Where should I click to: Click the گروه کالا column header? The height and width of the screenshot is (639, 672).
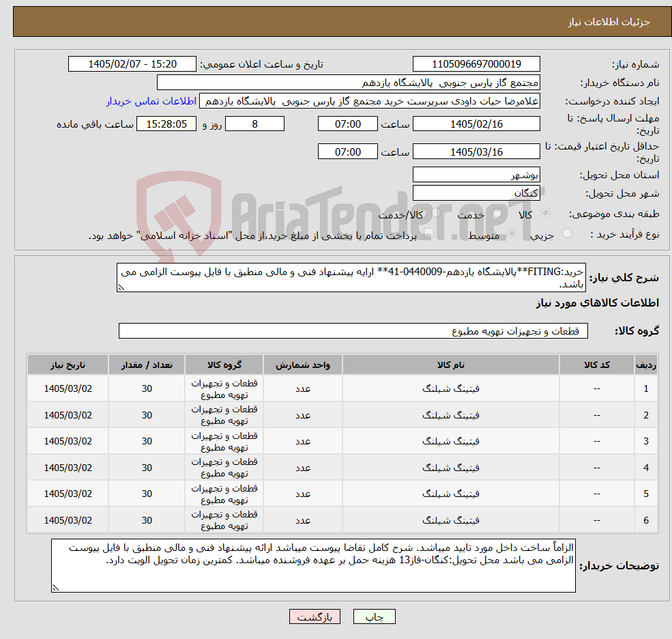(x=224, y=365)
